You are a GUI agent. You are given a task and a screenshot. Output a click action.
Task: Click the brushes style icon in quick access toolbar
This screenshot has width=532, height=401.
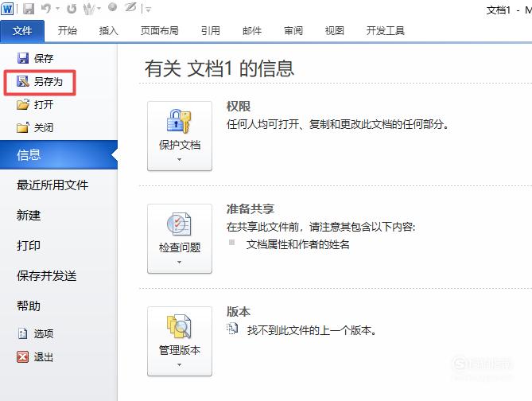[89, 9]
